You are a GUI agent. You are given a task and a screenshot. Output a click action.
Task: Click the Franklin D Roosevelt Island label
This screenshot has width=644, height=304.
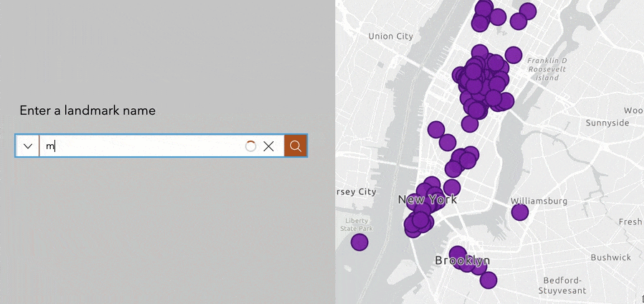click(547, 69)
